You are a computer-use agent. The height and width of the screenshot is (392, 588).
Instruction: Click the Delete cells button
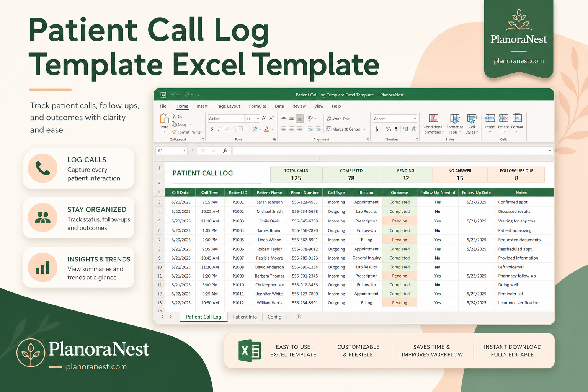(x=503, y=123)
